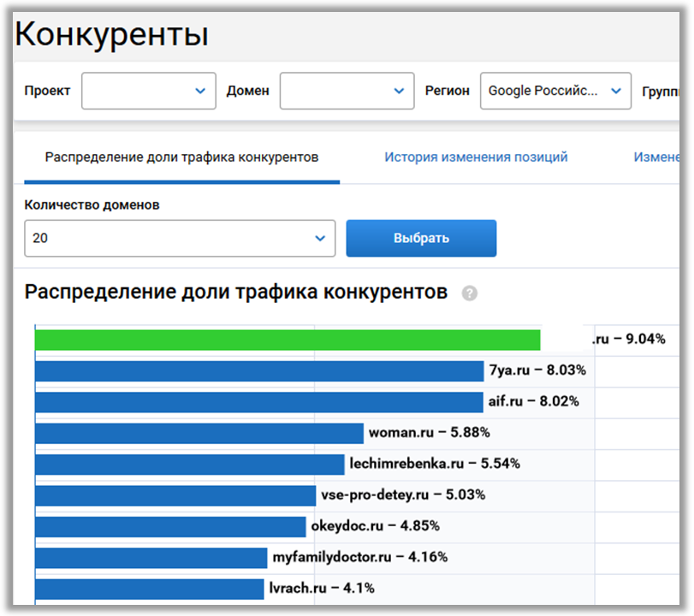Click the "aif.ru – 8.02%" label
The image size is (694, 616).
click(533, 401)
